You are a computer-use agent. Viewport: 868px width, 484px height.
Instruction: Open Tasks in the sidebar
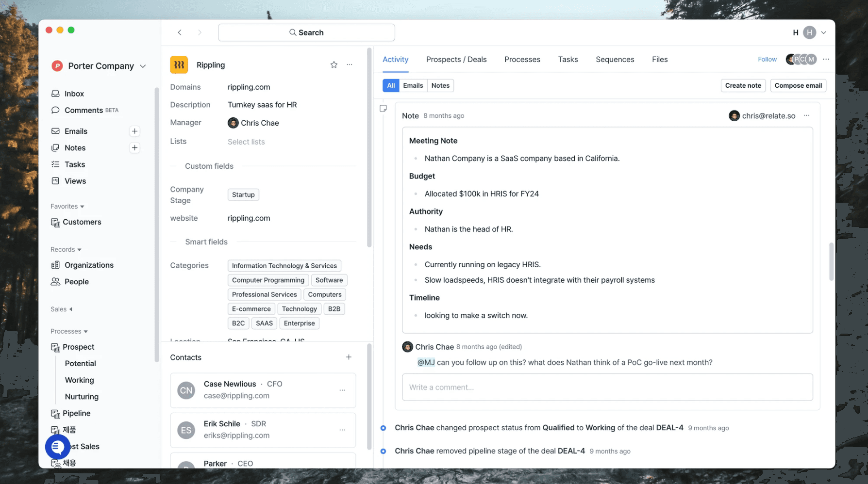[x=74, y=164]
